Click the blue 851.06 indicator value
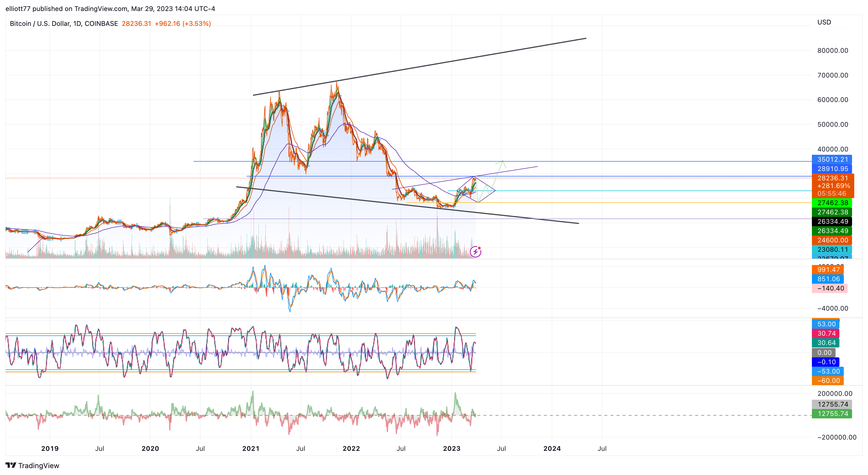Screen dimensions: 868x475 (828, 279)
